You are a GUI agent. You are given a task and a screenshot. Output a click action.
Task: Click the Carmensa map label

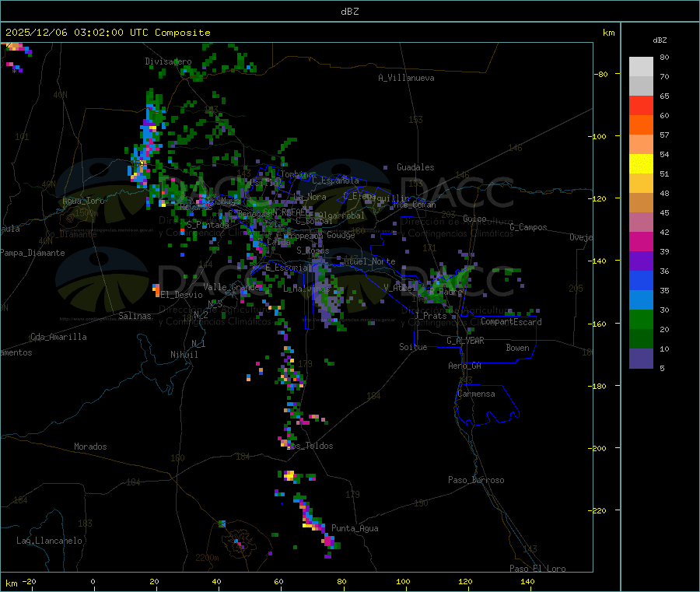point(476,394)
